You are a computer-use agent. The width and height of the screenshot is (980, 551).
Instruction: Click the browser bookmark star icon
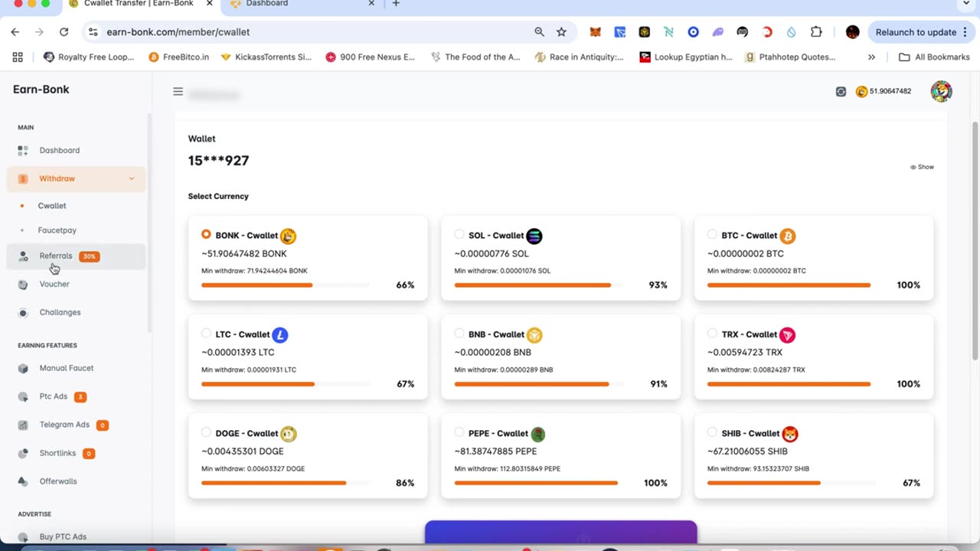(x=561, y=32)
